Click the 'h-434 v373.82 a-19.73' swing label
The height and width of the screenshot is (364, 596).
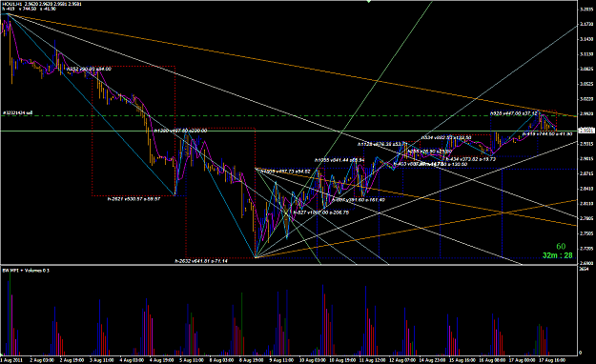tap(470, 159)
